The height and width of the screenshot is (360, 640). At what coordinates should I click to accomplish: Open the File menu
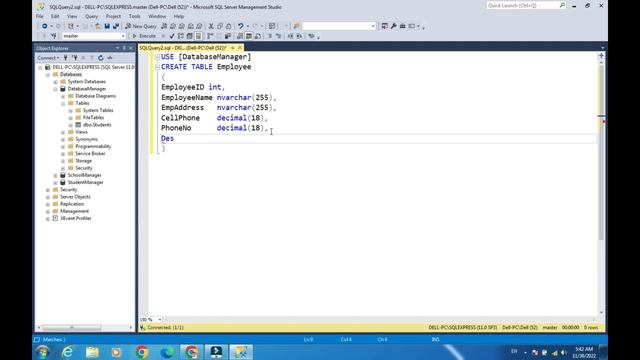click(40, 16)
